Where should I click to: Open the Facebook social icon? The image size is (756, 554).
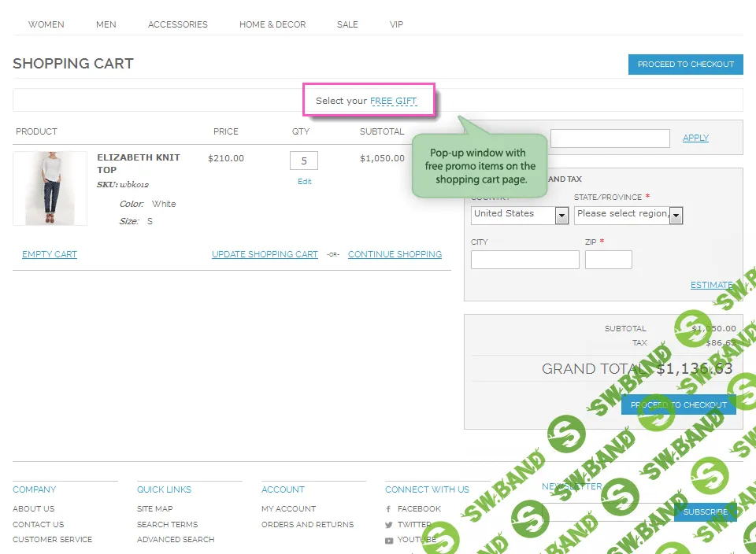point(388,509)
